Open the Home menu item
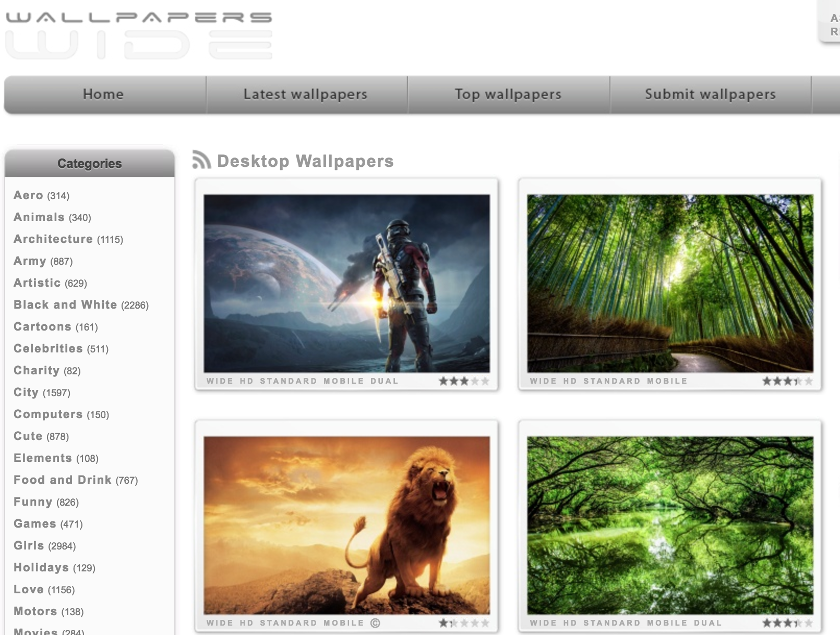 pos(103,94)
